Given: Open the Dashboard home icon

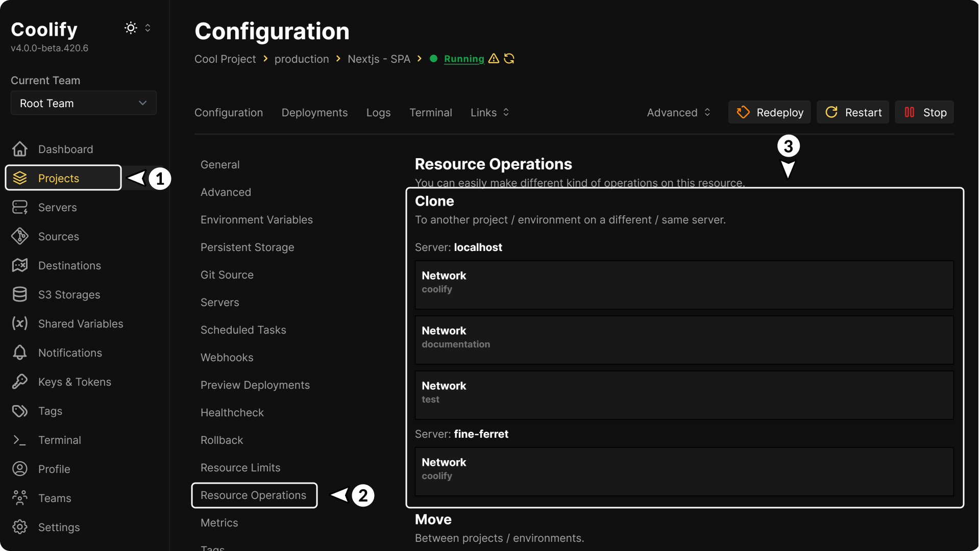Looking at the screenshot, I should click(x=19, y=149).
